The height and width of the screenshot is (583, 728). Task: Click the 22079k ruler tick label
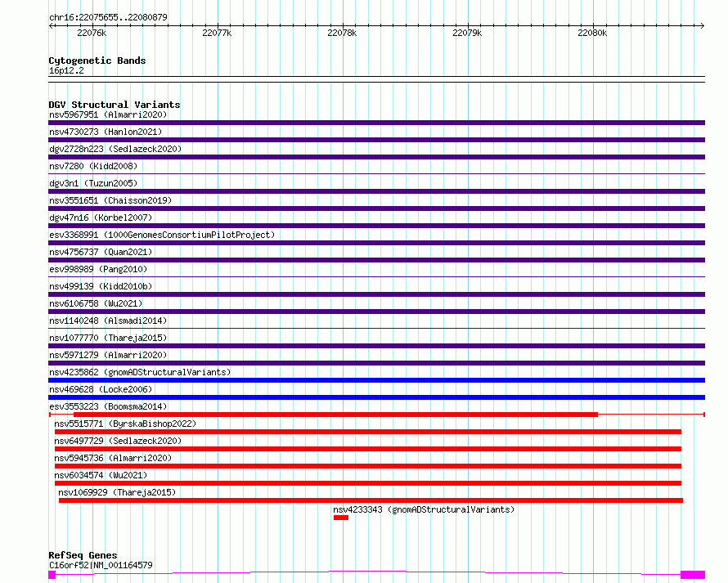pos(467,33)
